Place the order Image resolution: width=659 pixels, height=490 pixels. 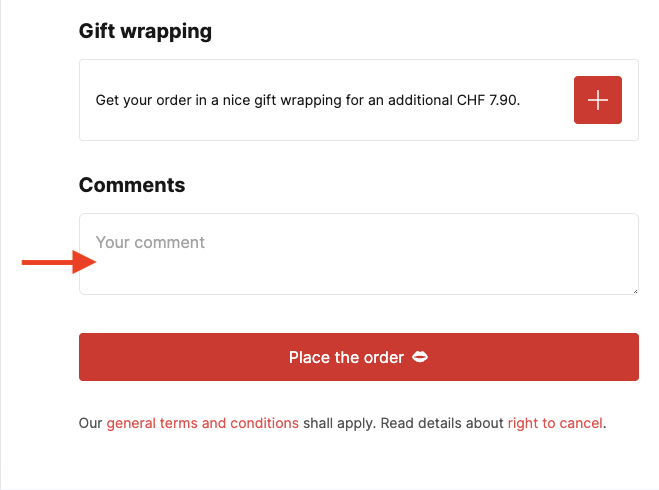pyautogui.click(x=359, y=357)
